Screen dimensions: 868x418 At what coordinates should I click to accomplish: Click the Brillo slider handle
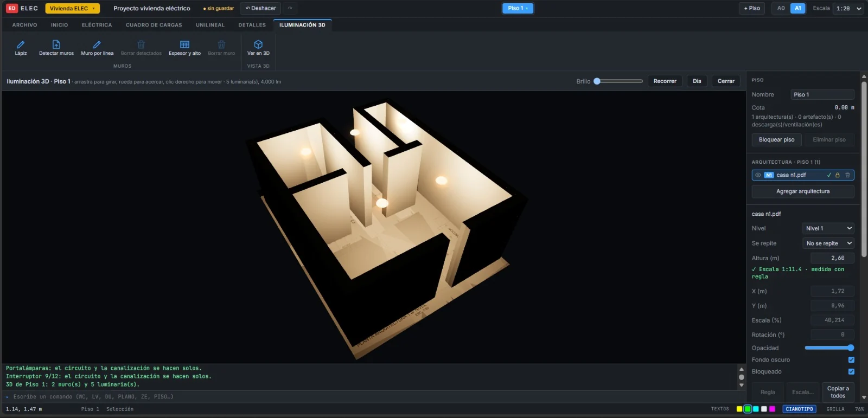[597, 81]
